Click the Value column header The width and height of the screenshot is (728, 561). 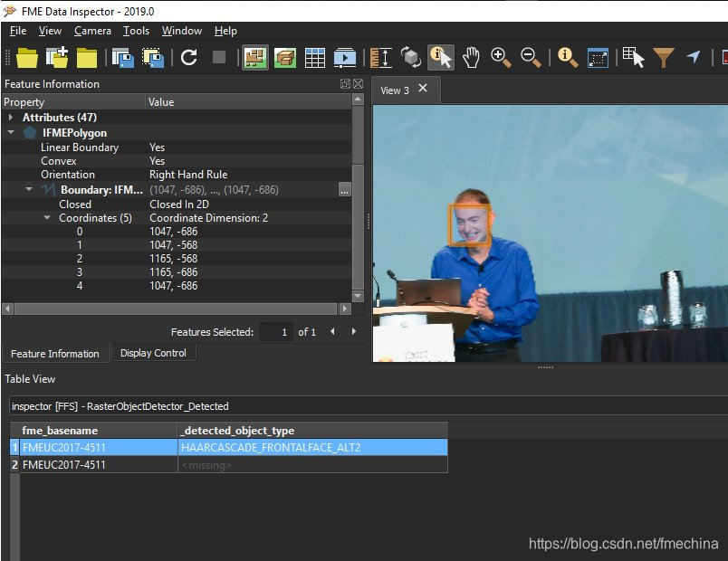249,102
